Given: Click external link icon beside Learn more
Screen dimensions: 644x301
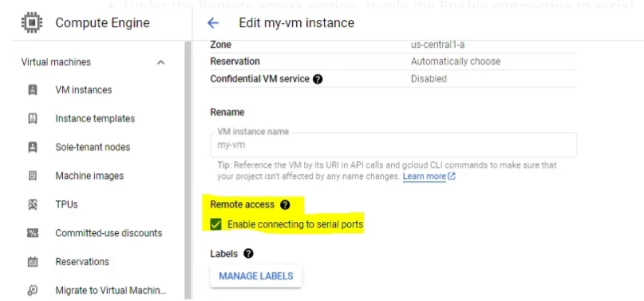Looking at the screenshot, I should tap(452, 176).
